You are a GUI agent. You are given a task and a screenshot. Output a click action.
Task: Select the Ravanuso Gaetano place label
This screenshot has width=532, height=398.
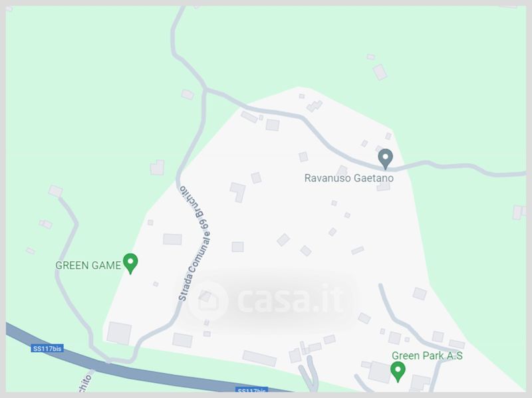pos(348,178)
